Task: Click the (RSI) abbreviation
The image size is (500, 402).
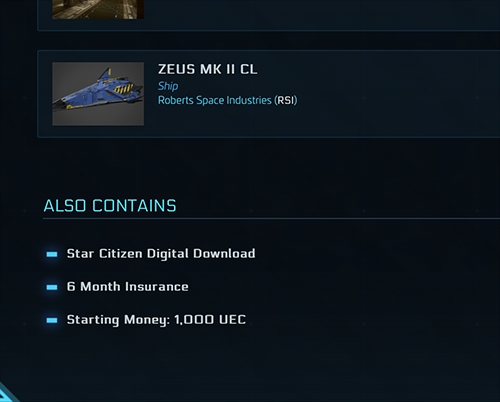Action: click(x=286, y=100)
